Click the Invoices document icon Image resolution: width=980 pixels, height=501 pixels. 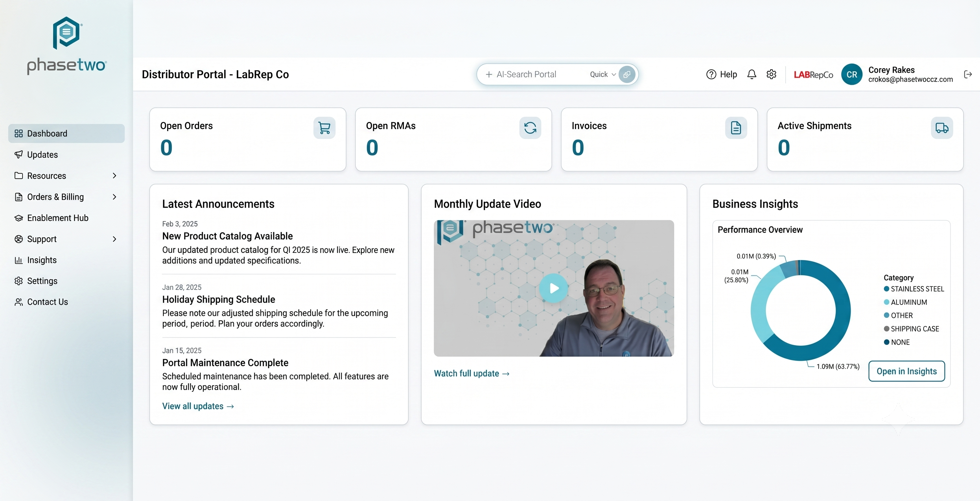(x=736, y=128)
